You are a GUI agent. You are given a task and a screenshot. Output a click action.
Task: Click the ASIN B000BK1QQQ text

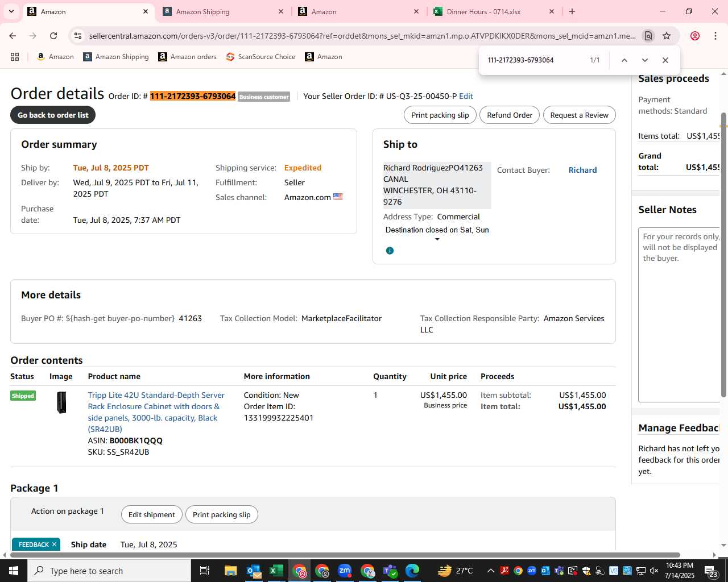136,440
